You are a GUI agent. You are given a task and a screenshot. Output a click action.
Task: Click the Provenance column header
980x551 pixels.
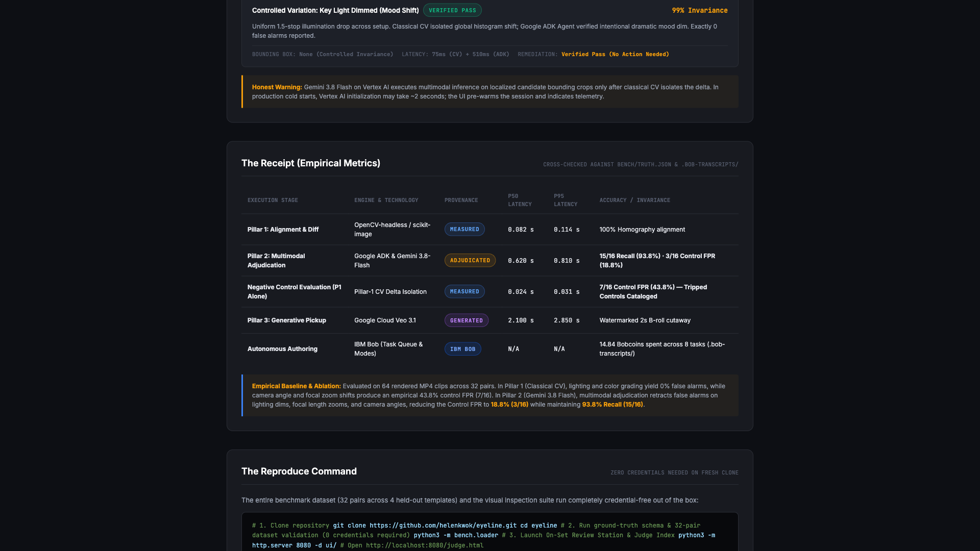(461, 200)
